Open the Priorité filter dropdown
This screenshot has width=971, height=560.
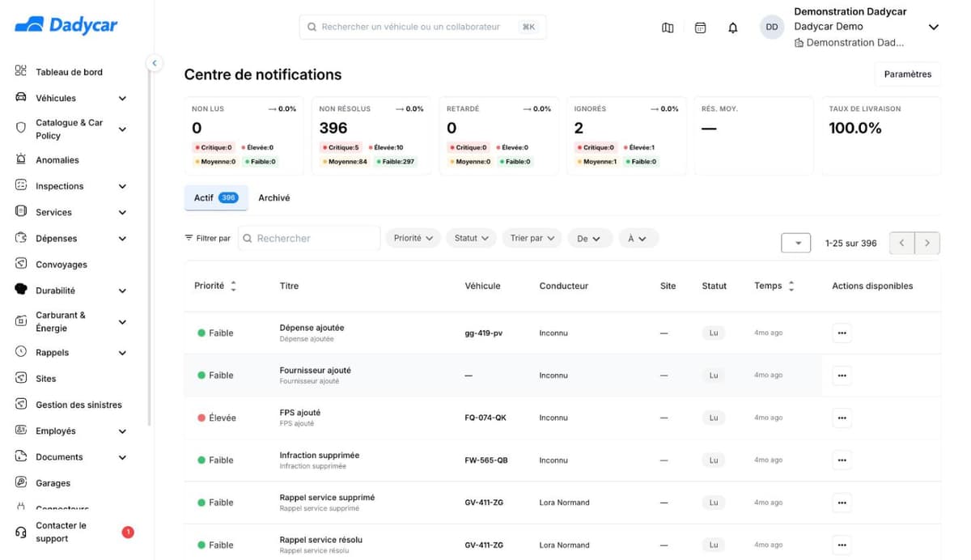413,238
